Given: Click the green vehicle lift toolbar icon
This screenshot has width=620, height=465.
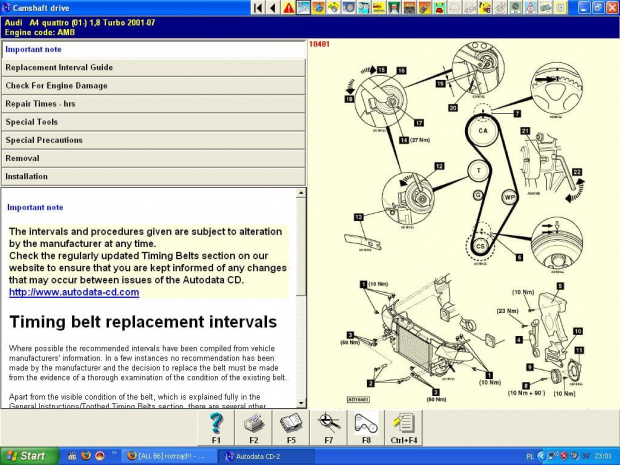Looking at the screenshot, I should pyautogui.click(x=393, y=8).
